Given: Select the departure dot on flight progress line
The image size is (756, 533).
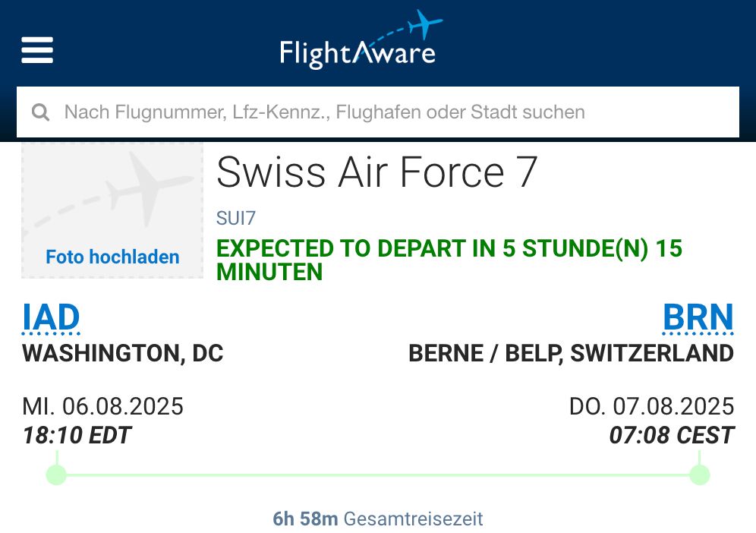Looking at the screenshot, I should click(x=56, y=475).
